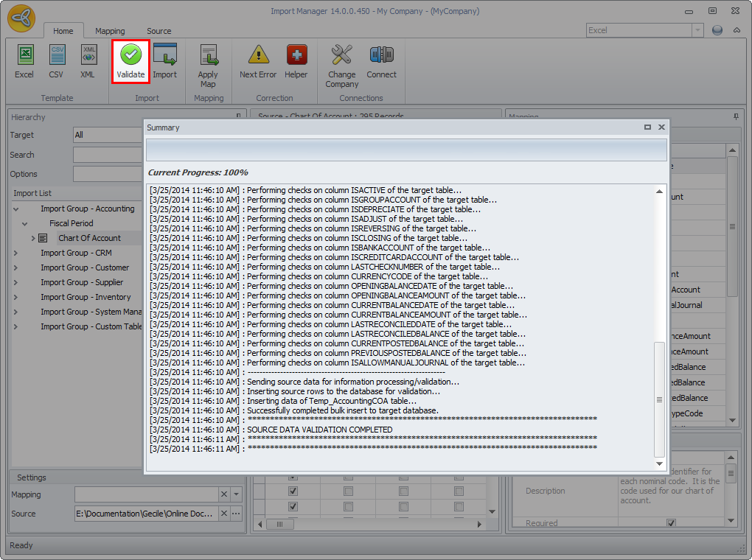Switch to the Mapping ribbon tab

coord(110,31)
